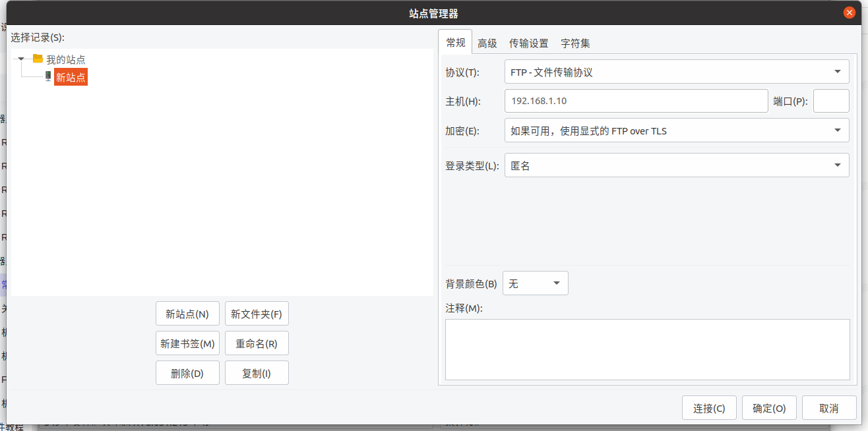The image size is (868, 431).
Task: Collapse the 我的站点 tree node
Action: [22, 59]
